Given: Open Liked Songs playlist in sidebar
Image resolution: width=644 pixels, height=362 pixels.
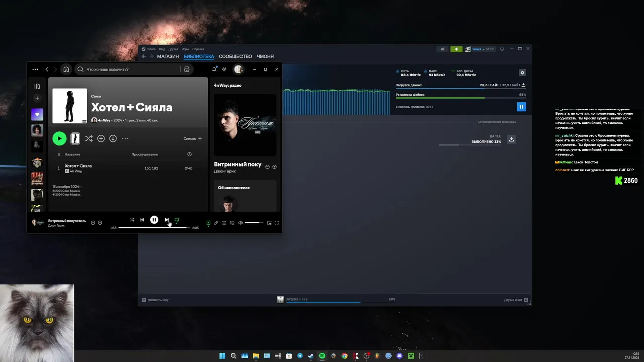Looking at the screenshot, I should pyautogui.click(x=37, y=114).
